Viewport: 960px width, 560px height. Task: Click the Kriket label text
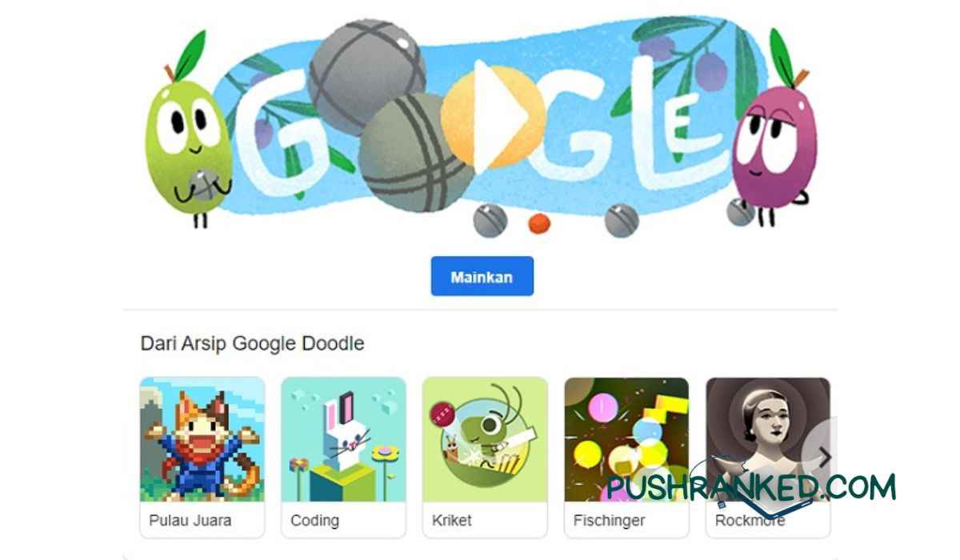click(451, 520)
